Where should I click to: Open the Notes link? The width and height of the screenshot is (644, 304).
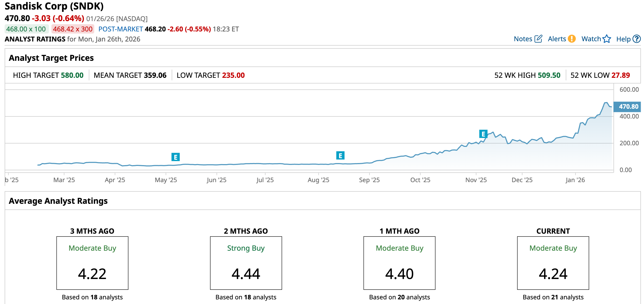[523, 39]
